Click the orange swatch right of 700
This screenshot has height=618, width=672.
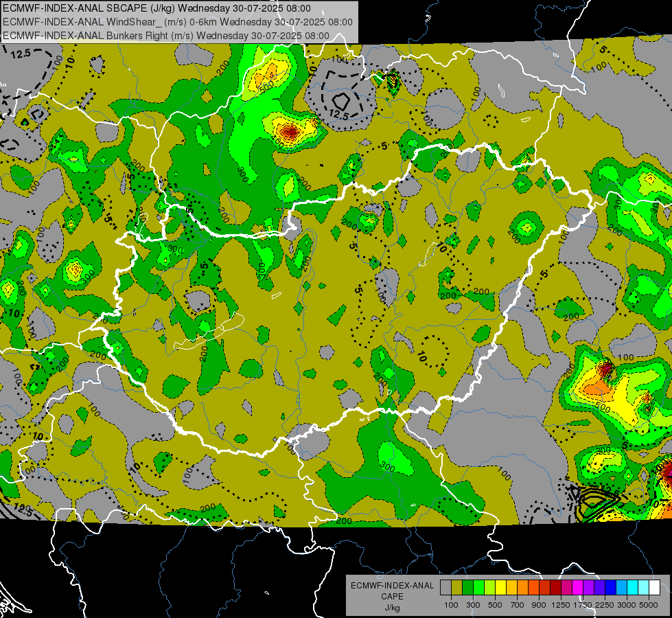[523, 587]
